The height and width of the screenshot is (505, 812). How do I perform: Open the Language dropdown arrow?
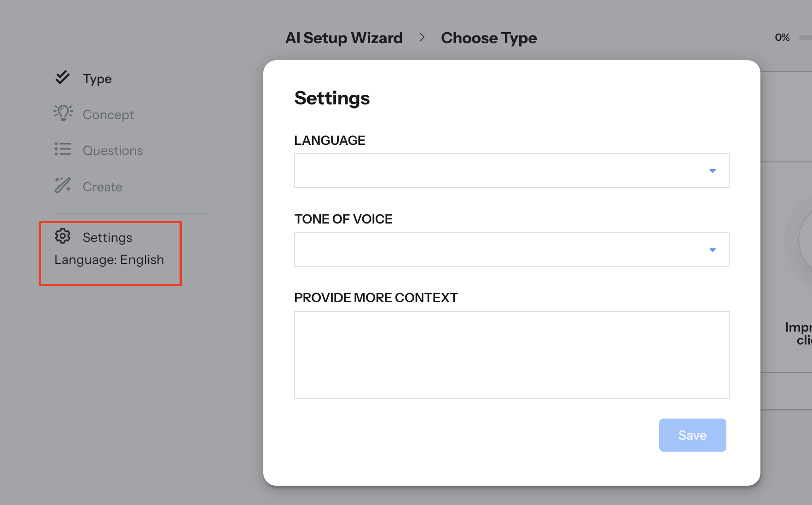712,171
